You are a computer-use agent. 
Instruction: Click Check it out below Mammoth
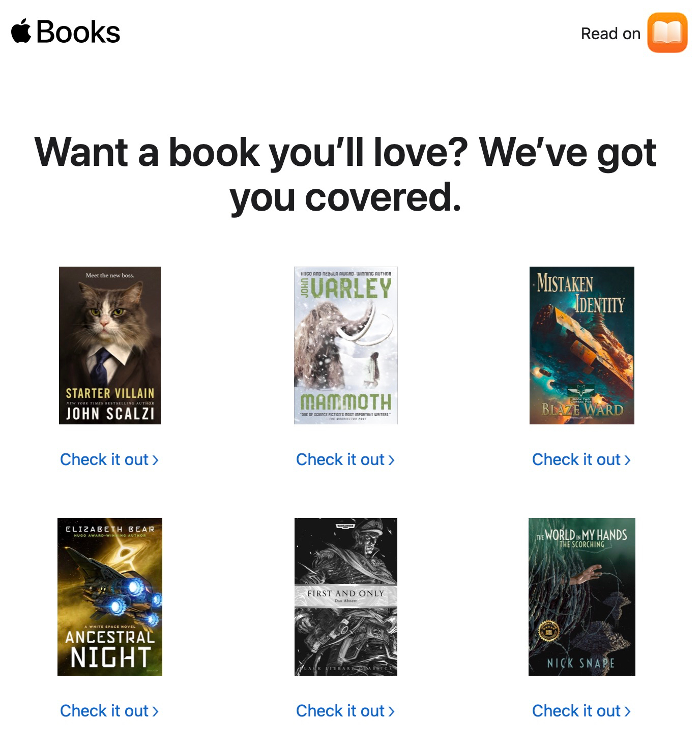point(345,459)
